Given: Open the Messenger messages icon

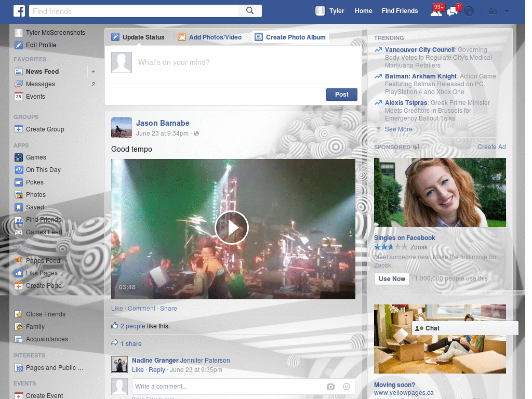Looking at the screenshot, I should click(451, 10).
